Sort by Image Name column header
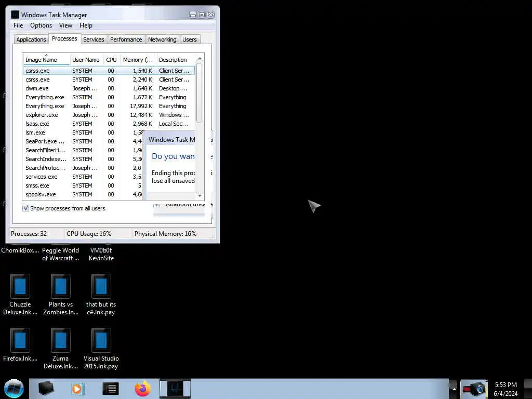 [46, 60]
